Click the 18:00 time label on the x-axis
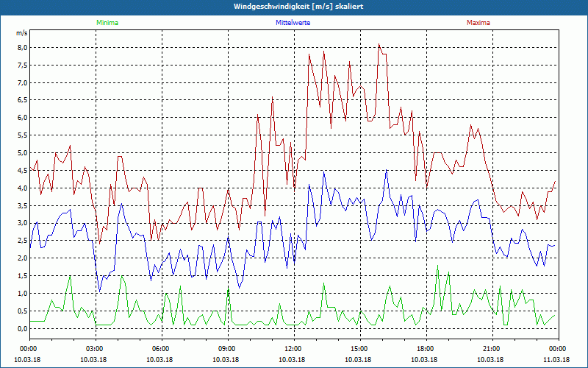Image resolution: width=588 pixels, height=368 pixels. coord(427,349)
